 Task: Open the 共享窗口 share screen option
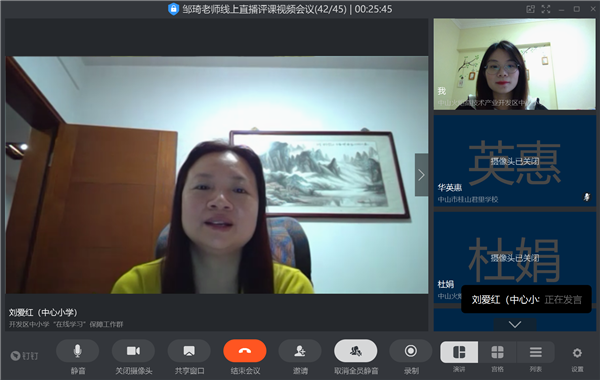[189, 351]
